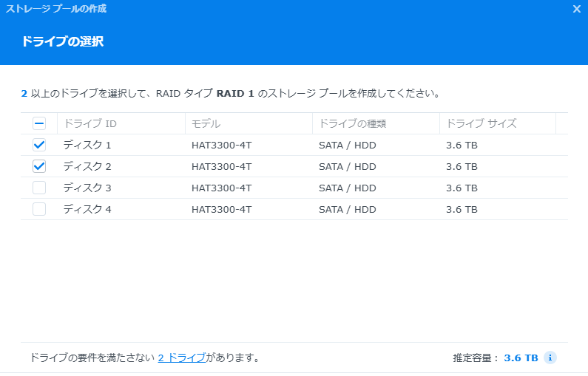Click the モデル column header
Screen dimensions: 588x376
(x=206, y=123)
